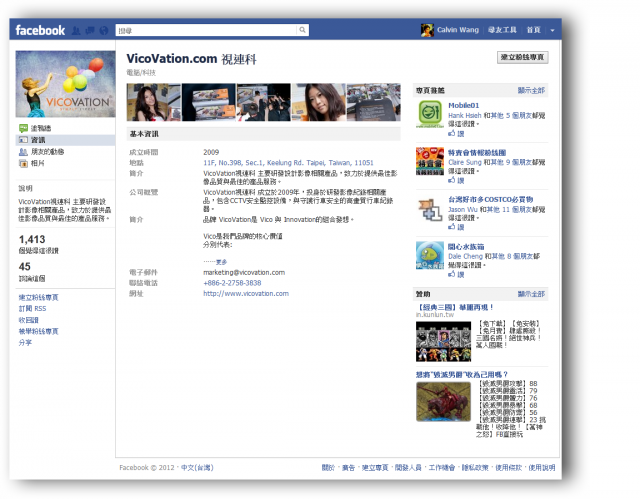Open the in.kunlun.tw ad title
This screenshot has height=499, width=640.
[x=455, y=307]
